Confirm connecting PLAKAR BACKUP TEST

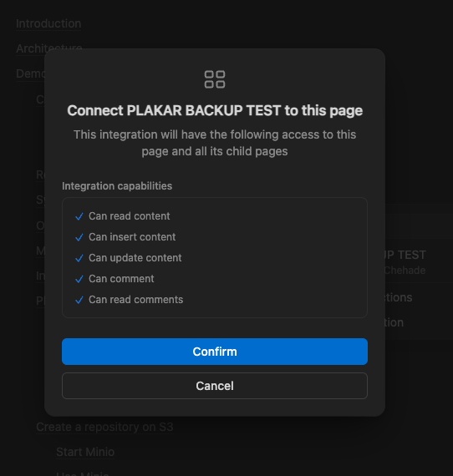pyautogui.click(x=215, y=352)
